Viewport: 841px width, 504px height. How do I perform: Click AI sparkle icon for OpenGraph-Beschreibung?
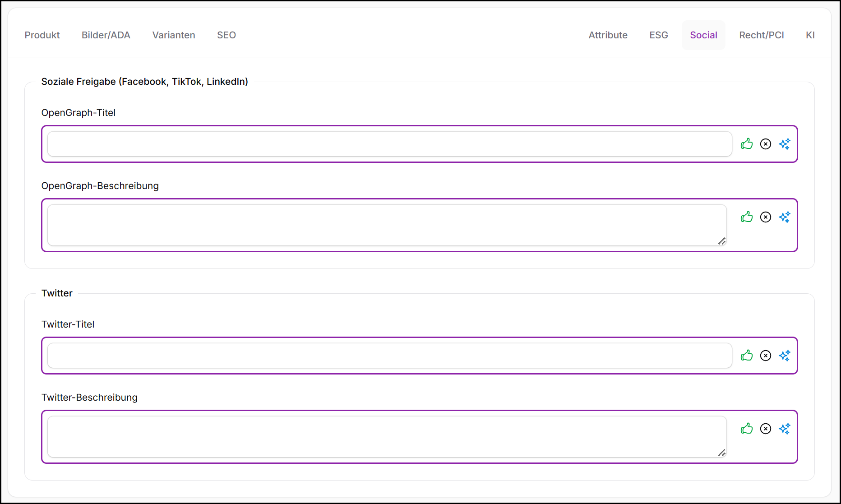click(x=785, y=217)
